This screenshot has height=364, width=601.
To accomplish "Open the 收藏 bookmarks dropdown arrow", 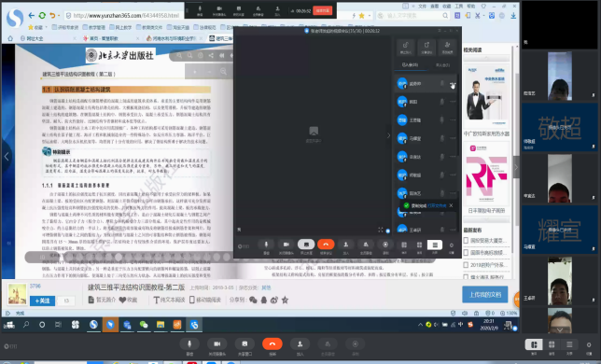I will tap(46, 27).
